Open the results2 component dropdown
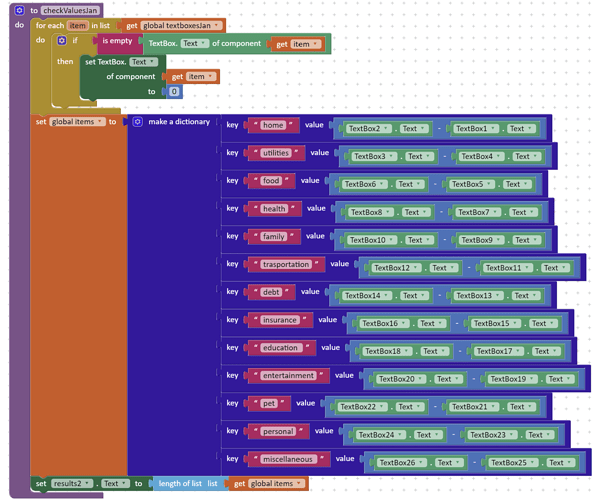 (87, 483)
